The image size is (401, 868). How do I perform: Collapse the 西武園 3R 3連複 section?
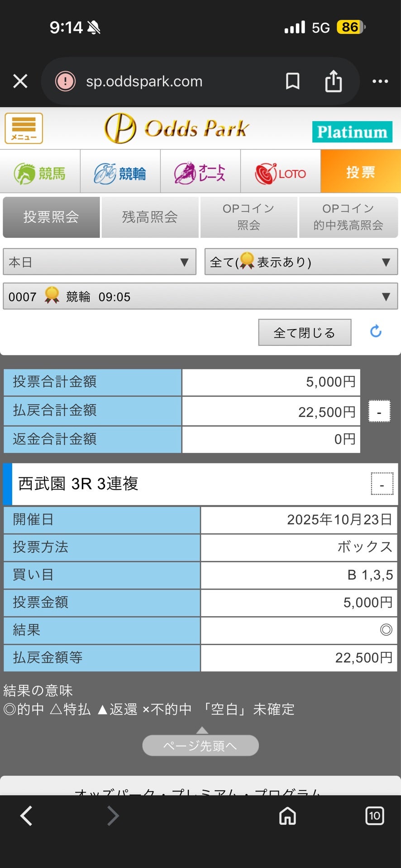pos(382,484)
